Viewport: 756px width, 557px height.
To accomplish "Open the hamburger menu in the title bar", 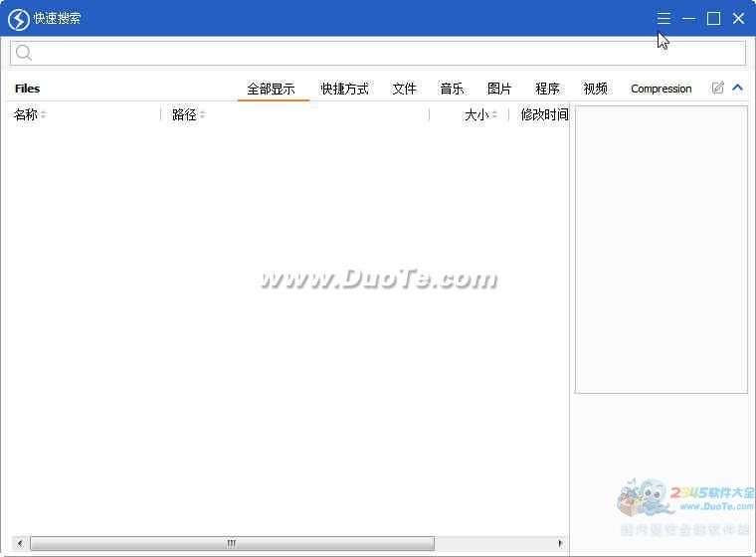I will 663,18.
